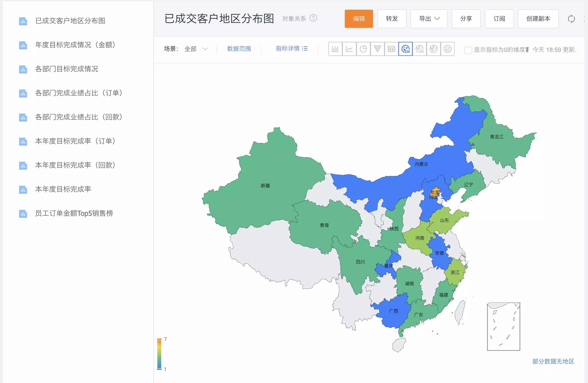
Task: Open 员工订单金额Top5销售榜 report
Action: (x=74, y=213)
